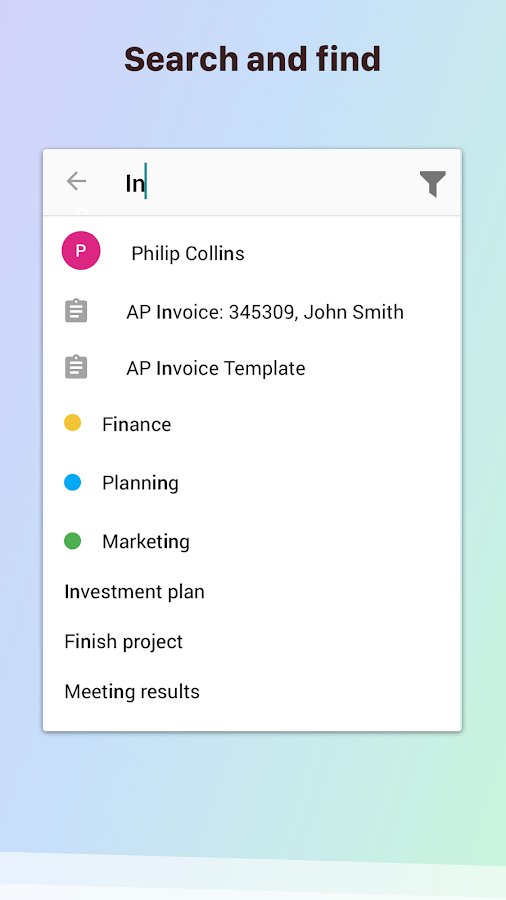Open the Investment plan task
Image resolution: width=506 pixels, height=900 pixels.
click(252, 592)
